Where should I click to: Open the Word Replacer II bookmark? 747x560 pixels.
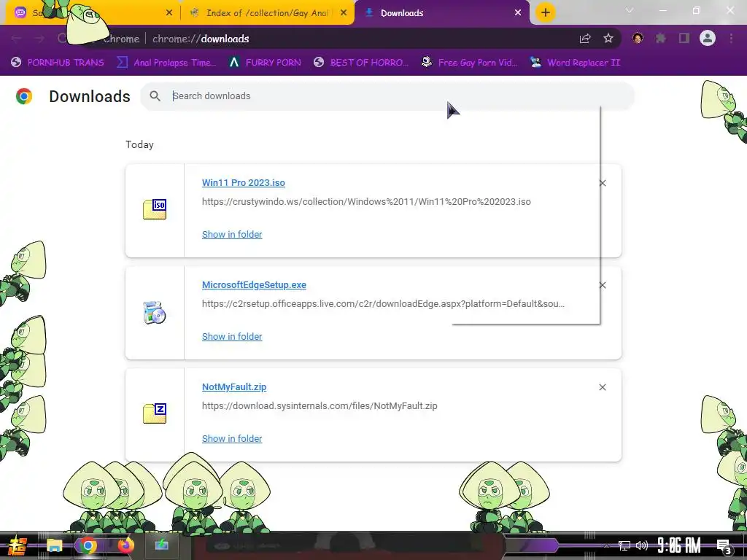tap(575, 63)
